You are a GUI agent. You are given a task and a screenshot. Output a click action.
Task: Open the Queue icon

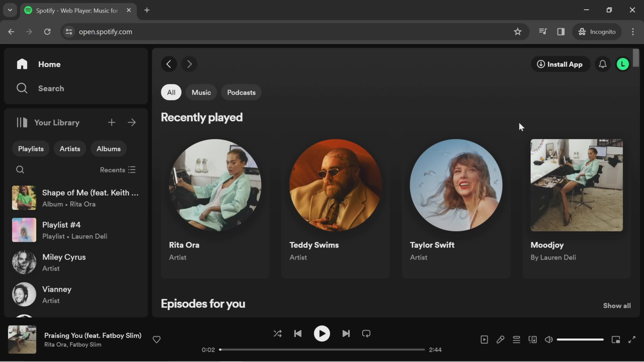pyautogui.click(x=517, y=340)
